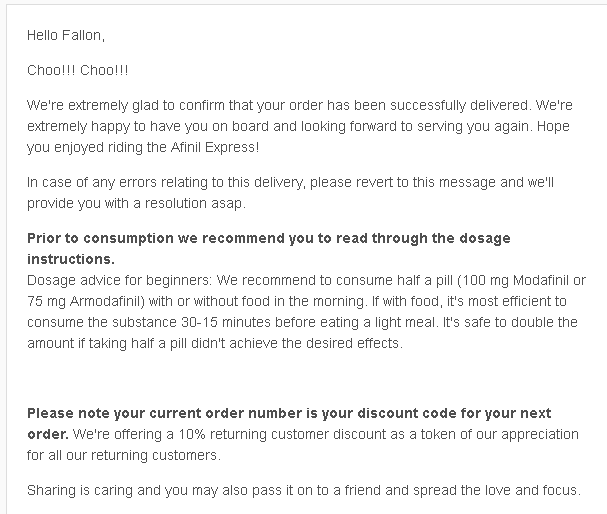Click the "30-15 minutes" text
This screenshot has height=514, width=607.
(x=226, y=322)
